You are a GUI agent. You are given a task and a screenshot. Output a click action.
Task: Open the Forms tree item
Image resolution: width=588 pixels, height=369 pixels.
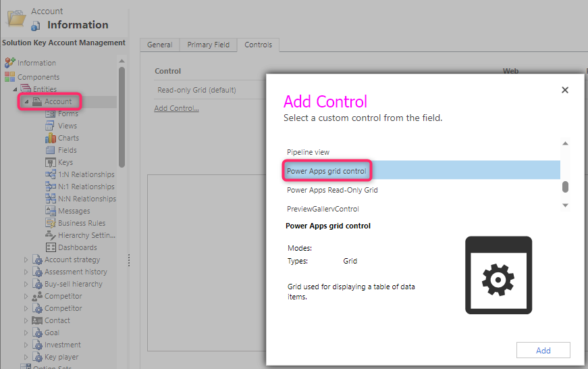click(68, 114)
